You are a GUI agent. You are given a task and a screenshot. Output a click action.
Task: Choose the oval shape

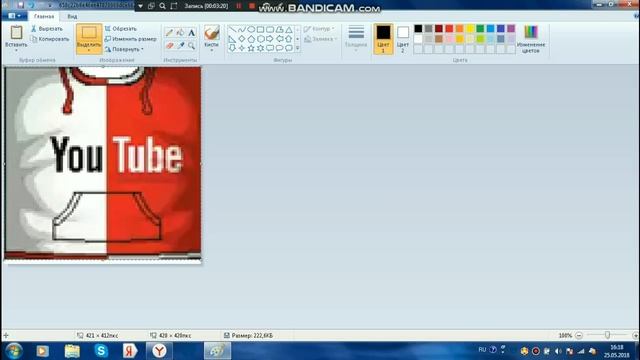click(x=251, y=29)
